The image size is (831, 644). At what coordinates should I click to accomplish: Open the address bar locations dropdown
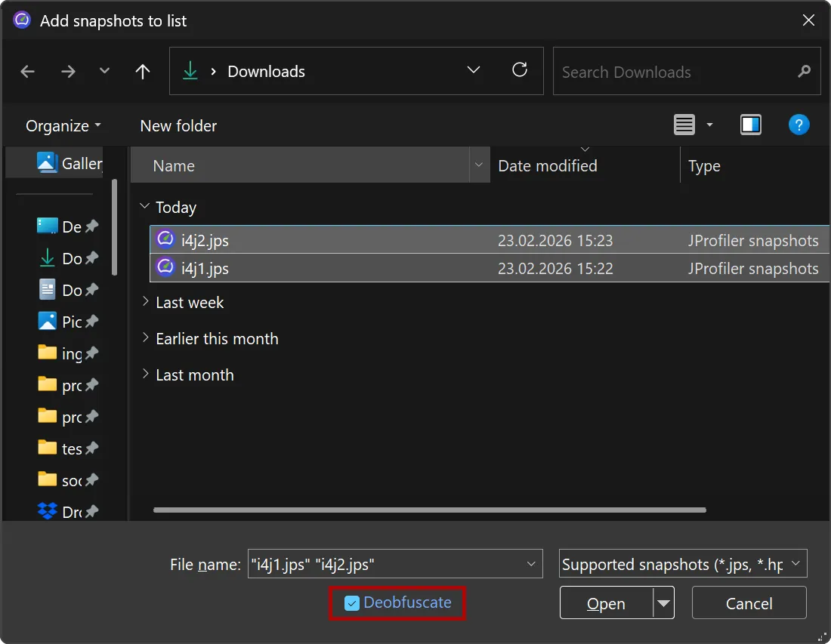(474, 71)
